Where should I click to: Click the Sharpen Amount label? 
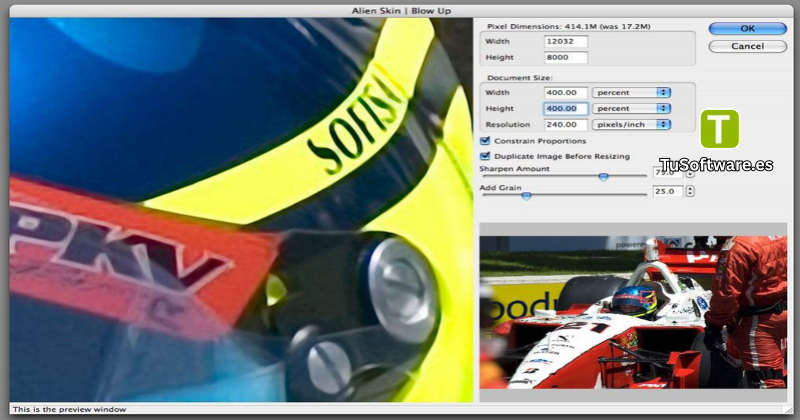click(514, 168)
